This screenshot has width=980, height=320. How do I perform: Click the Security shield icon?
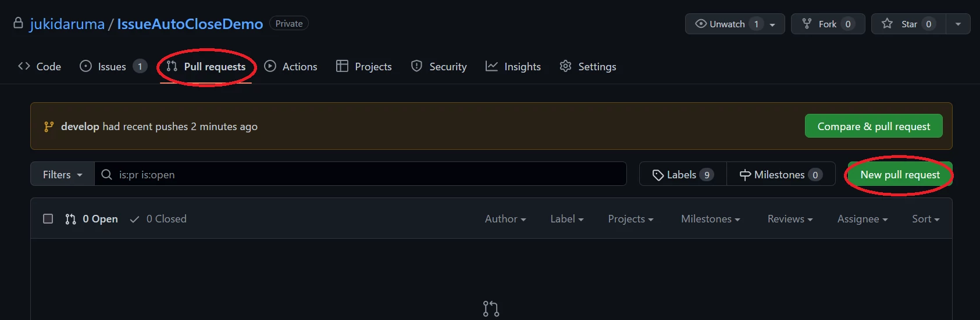point(416,66)
